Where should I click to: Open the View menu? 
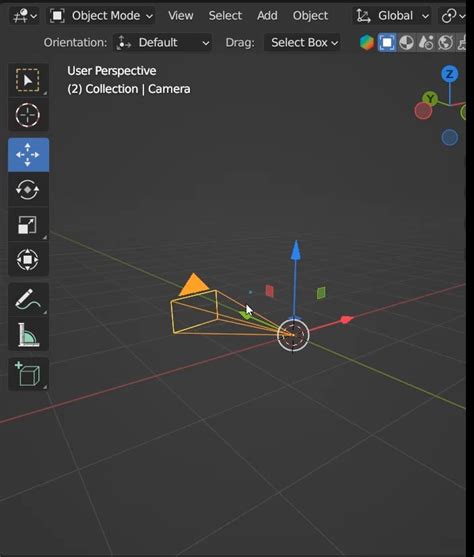coord(181,16)
